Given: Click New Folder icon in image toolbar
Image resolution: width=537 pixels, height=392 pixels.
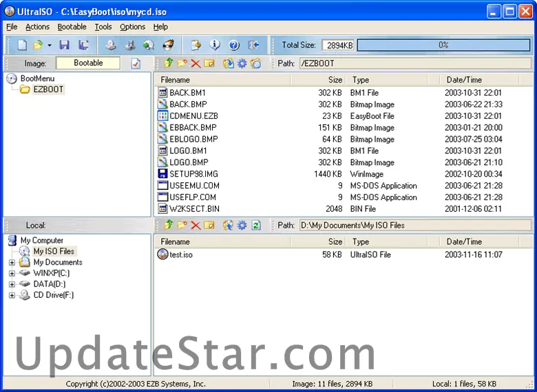Looking at the screenshot, I should [182, 63].
